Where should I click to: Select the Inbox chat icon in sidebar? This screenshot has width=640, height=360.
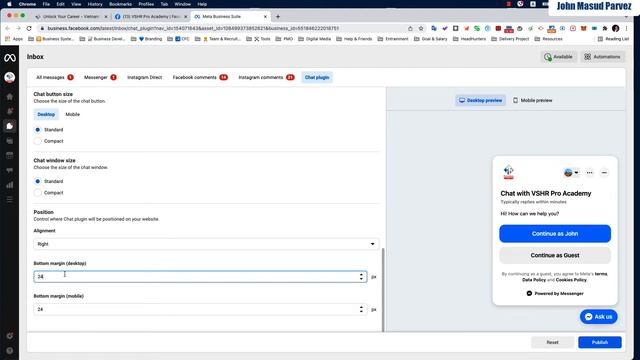(x=10, y=126)
